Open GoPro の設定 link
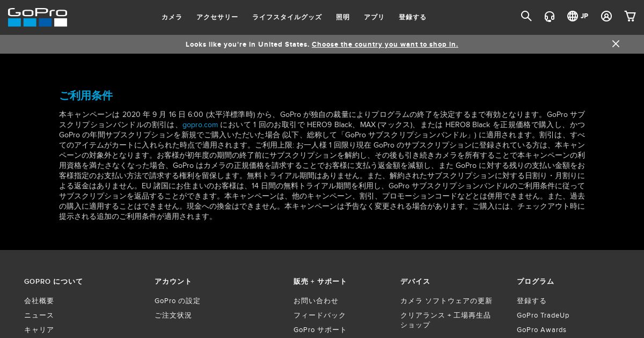The height and width of the screenshot is (338, 644). pyautogui.click(x=177, y=301)
